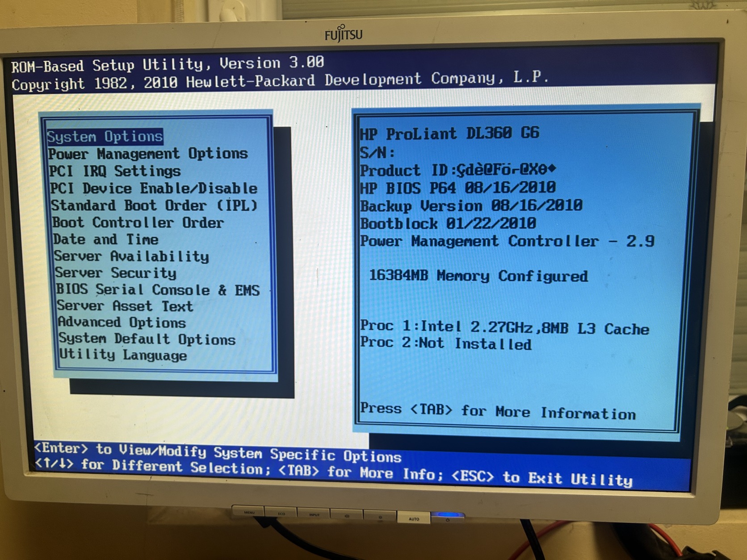Click the "Backup Version 08/16/2010" line
This screenshot has width=747, height=560.
pos(471,206)
